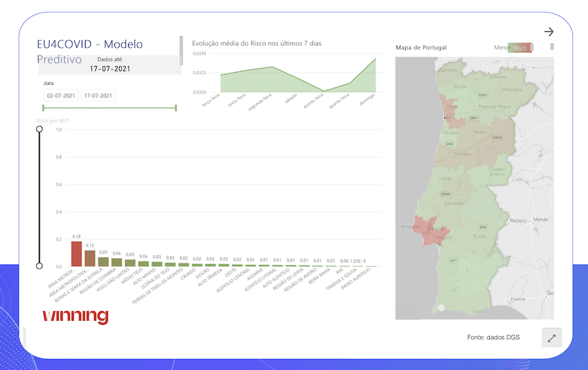
Task: Click the Évora region on the map
Action: 480,237
